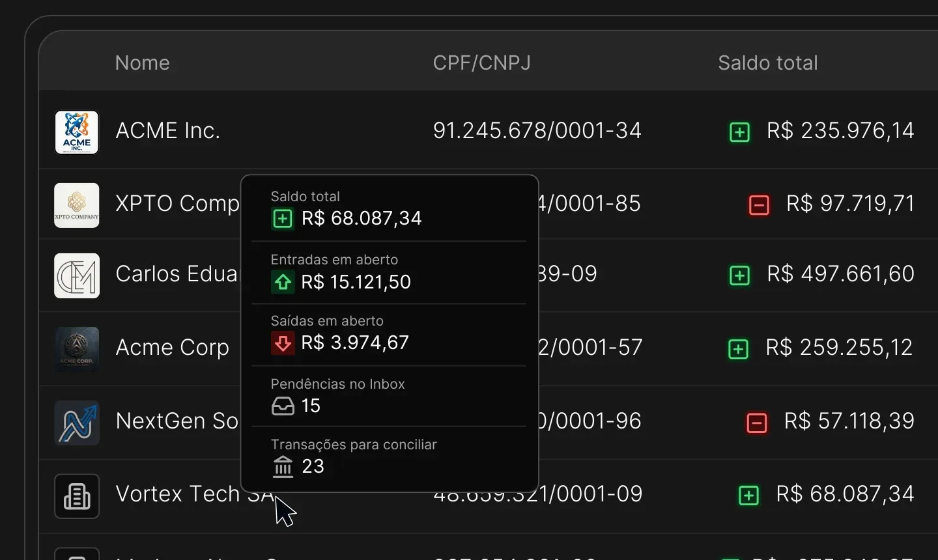
Task: Sort by the CPF/CNPJ column header
Action: [482, 63]
